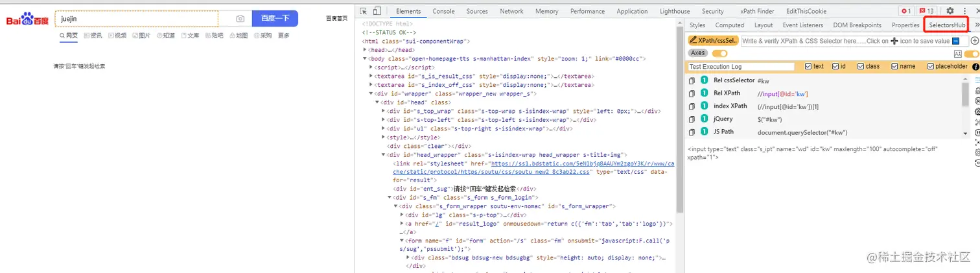980x273 pixels.
Task: Copy the Rel XPath value icon
Action: [x=692, y=93]
